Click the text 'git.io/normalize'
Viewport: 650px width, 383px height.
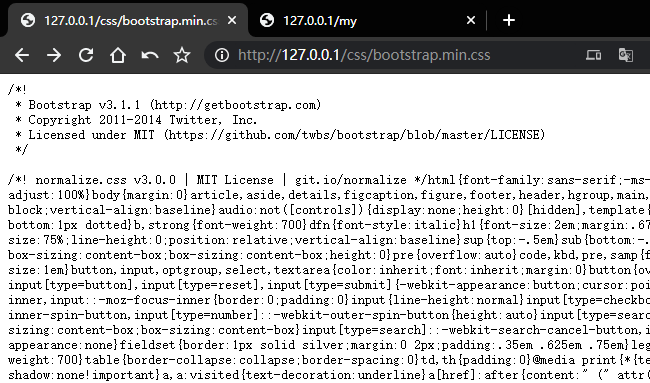[351, 180]
